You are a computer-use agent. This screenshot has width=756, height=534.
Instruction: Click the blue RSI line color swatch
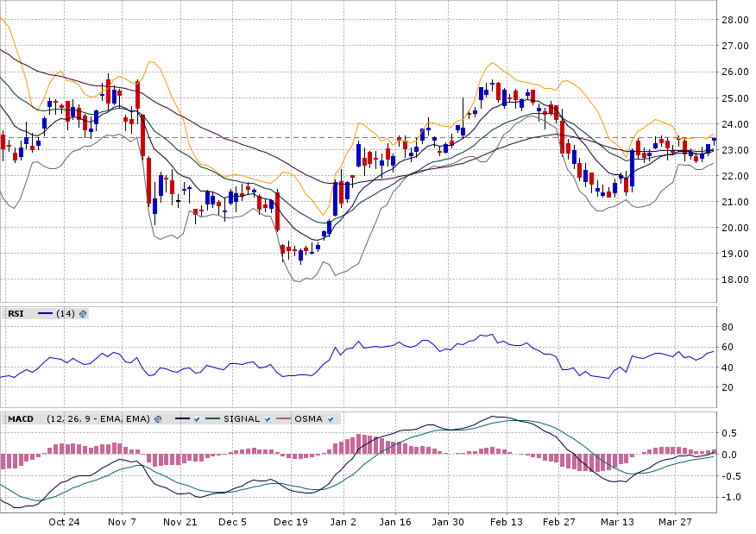[x=45, y=314]
